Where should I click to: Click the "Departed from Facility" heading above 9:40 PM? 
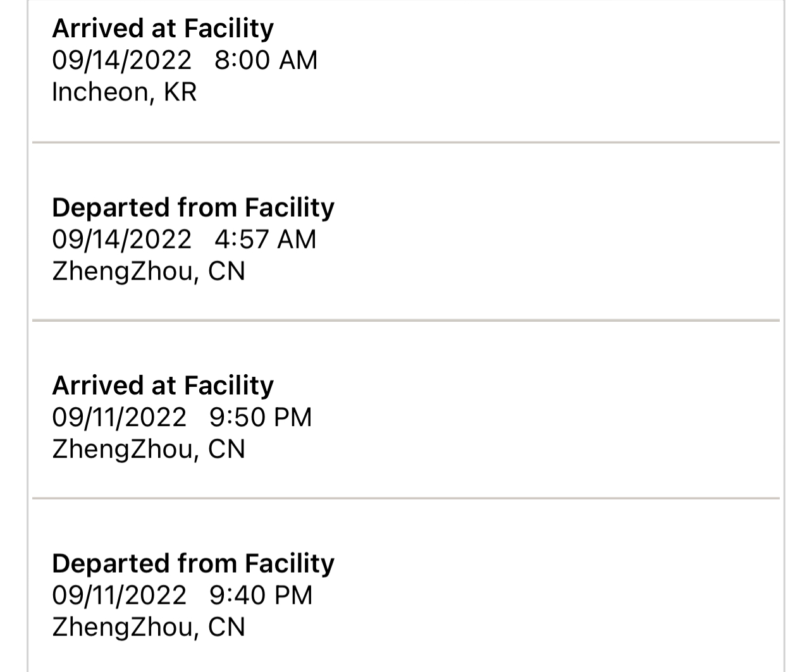tap(193, 563)
